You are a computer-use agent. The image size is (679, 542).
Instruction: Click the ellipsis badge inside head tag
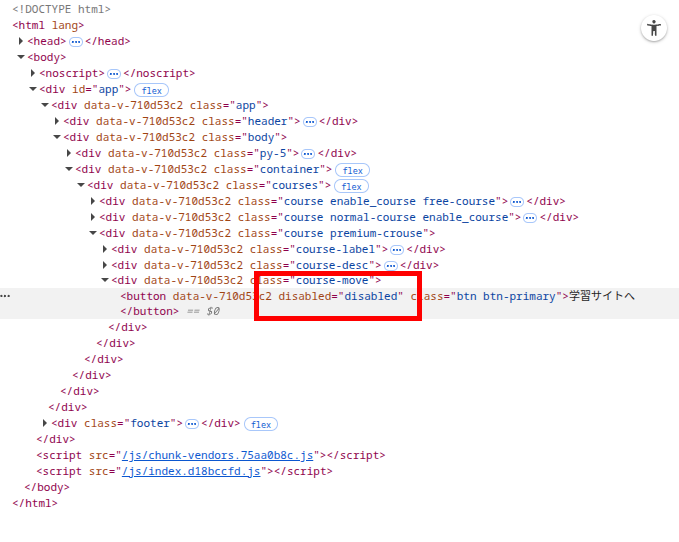(76, 42)
